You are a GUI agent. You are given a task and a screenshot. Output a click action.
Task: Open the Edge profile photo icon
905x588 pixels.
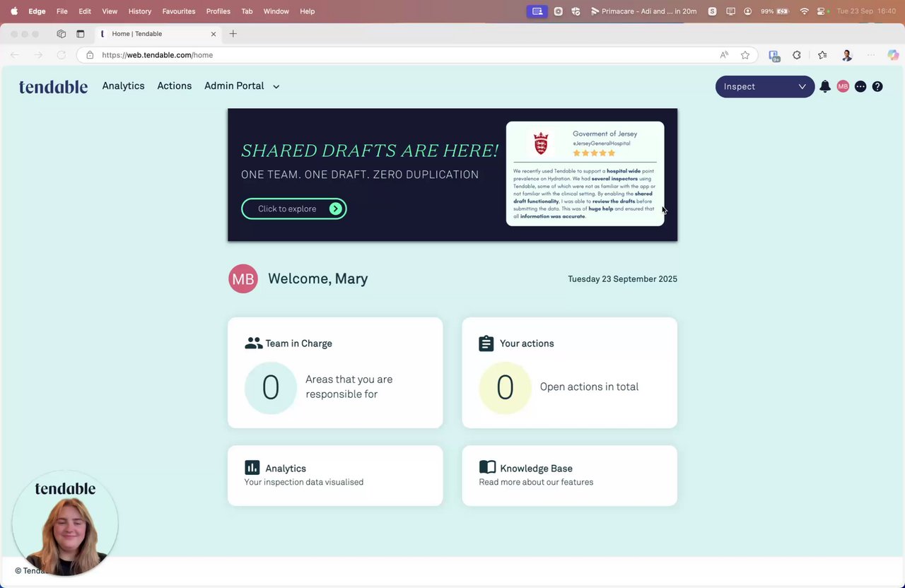pyautogui.click(x=847, y=55)
